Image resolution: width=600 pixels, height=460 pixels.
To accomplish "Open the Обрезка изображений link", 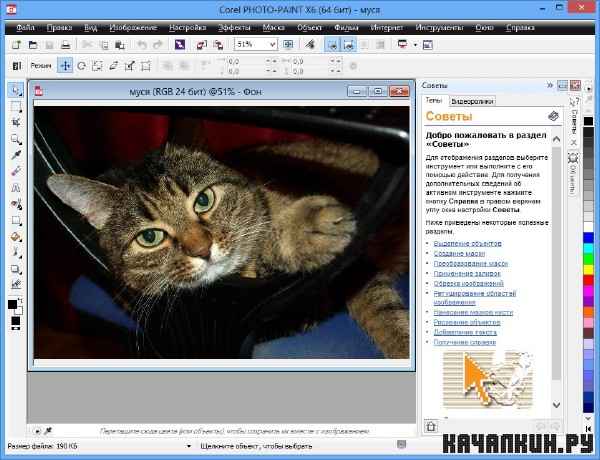I will pos(468,283).
